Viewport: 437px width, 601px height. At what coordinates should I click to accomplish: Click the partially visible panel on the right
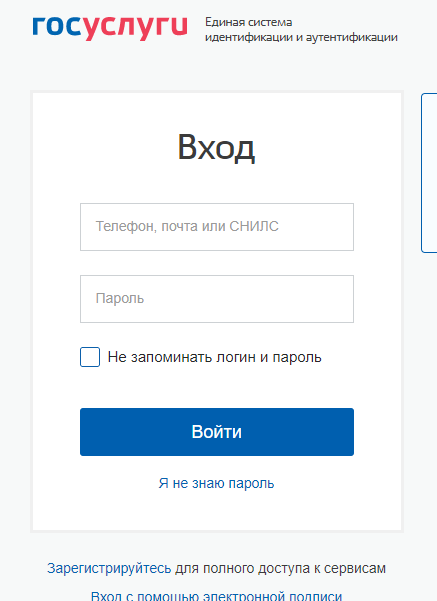429,173
